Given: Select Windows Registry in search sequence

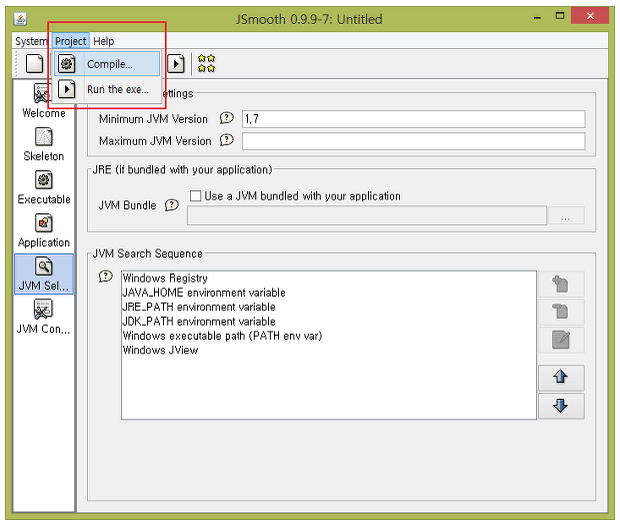Looking at the screenshot, I should pyautogui.click(x=329, y=278).
